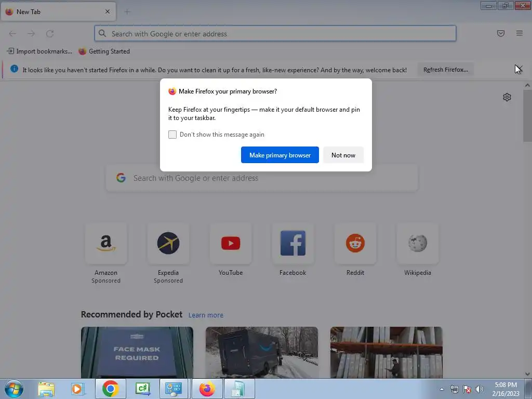Click the Firefox taskbar icon
This screenshot has height=399, width=532.
207,389
